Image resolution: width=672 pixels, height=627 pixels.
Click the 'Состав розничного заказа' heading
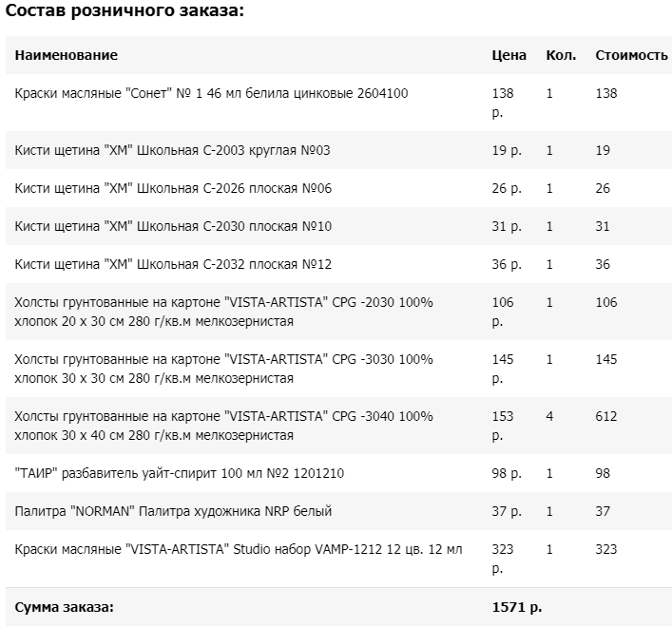(125, 10)
